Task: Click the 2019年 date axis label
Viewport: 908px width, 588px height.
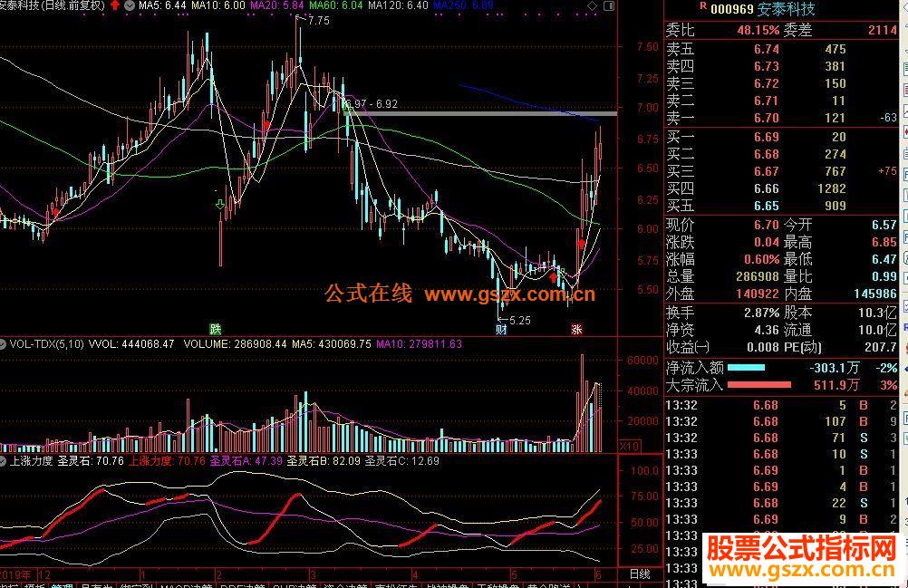Action: (x=16, y=574)
